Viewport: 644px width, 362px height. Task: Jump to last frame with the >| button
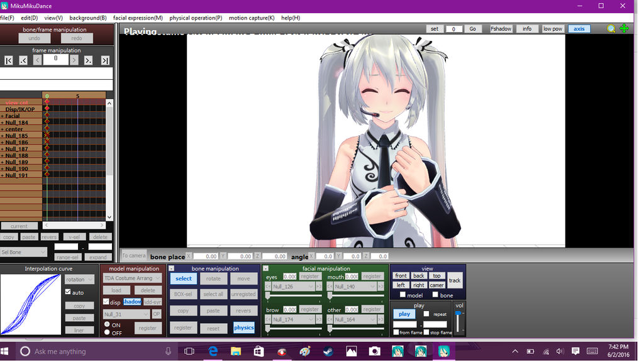105,61
